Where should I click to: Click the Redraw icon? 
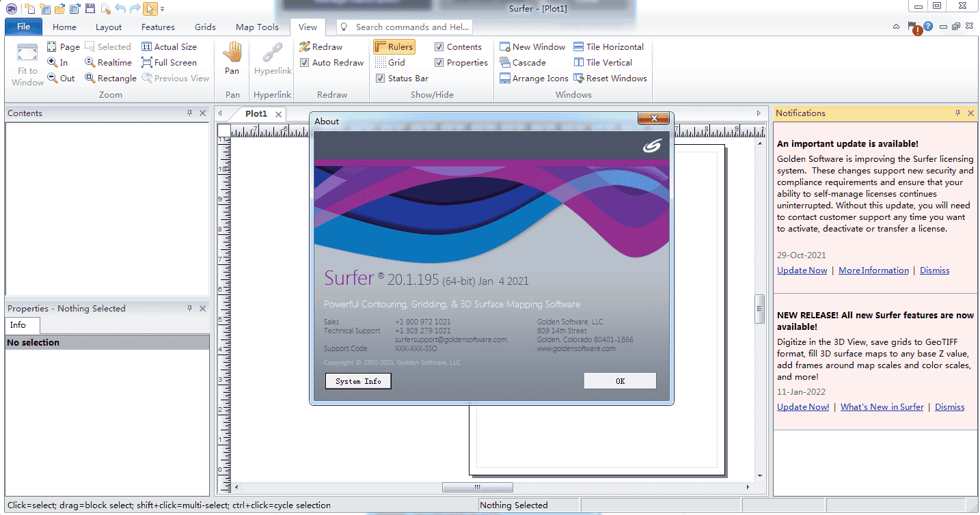tap(305, 47)
